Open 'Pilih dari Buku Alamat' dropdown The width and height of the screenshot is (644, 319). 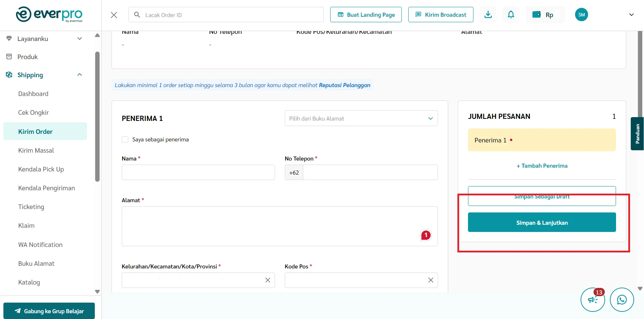(x=361, y=119)
